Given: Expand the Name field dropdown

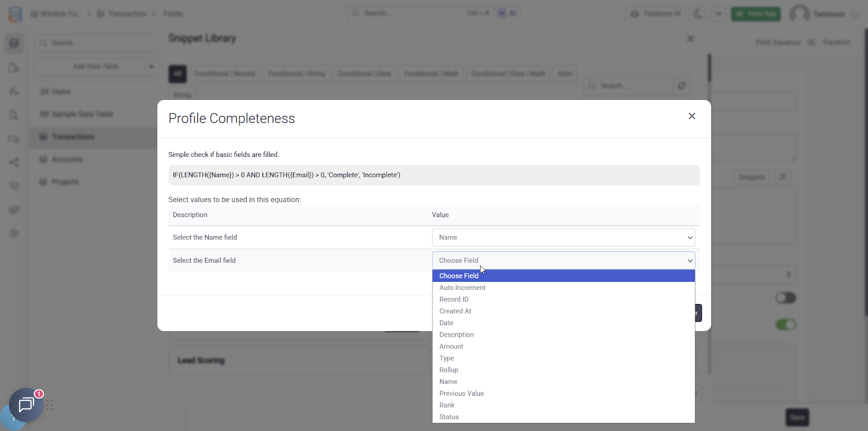Looking at the screenshot, I should click(563, 237).
